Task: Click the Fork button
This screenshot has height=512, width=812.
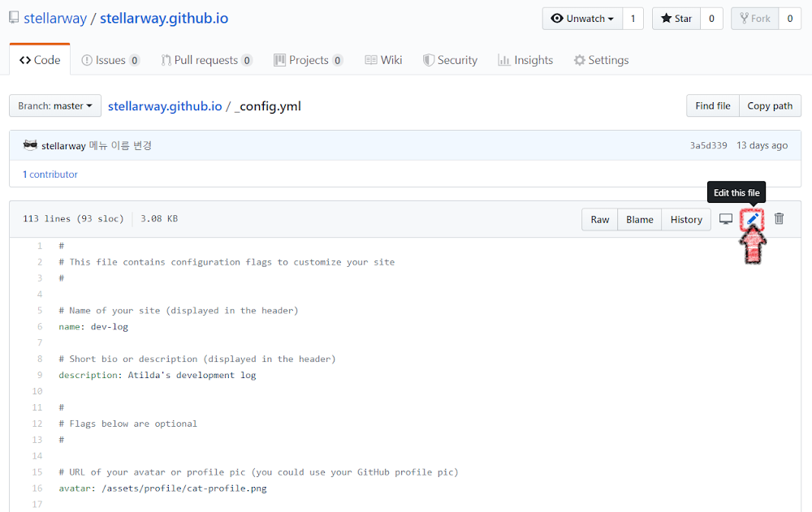Action: pyautogui.click(x=755, y=19)
